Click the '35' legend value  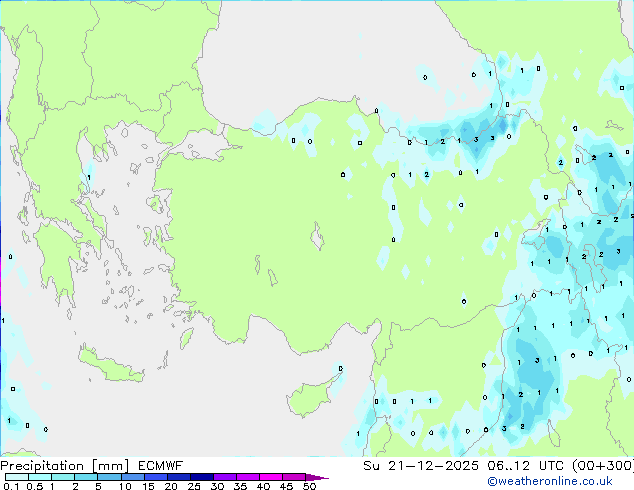pyautogui.click(x=240, y=486)
